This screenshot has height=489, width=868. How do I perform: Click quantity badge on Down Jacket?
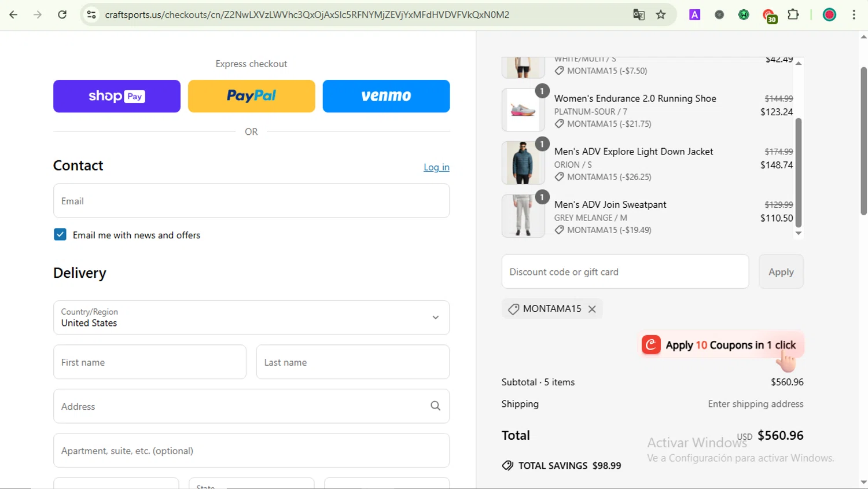tap(542, 144)
